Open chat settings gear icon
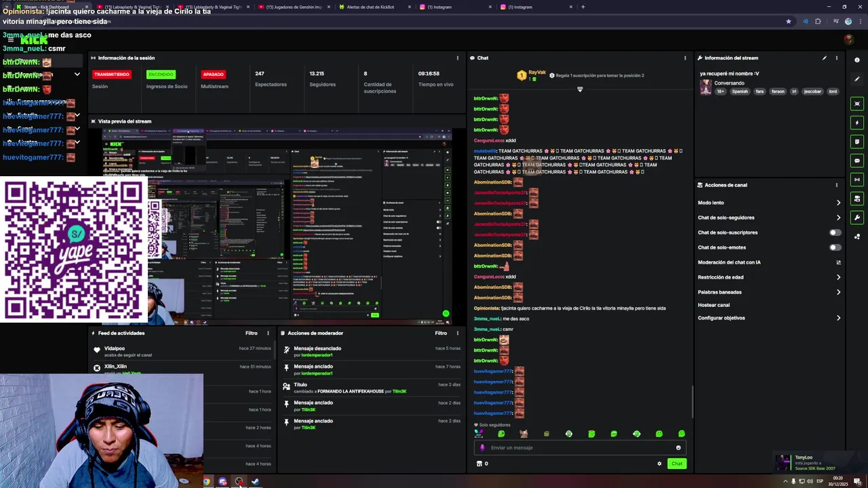This screenshot has height=488, width=868. click(x=659, y=464)
